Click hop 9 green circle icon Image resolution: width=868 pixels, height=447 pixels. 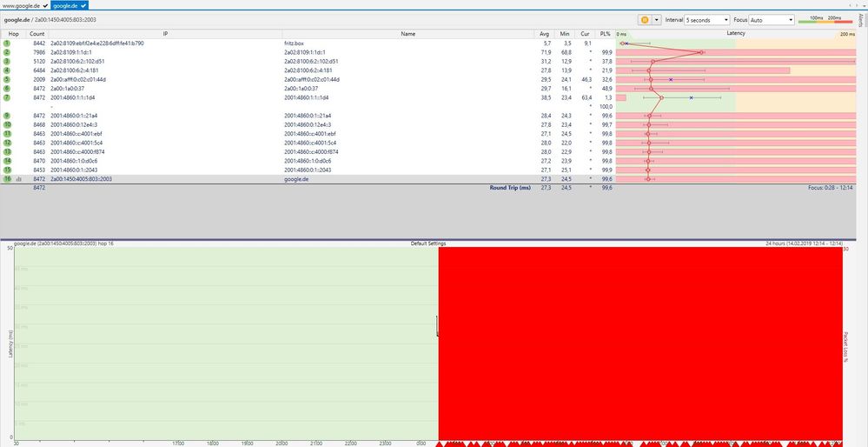[7, 115]
